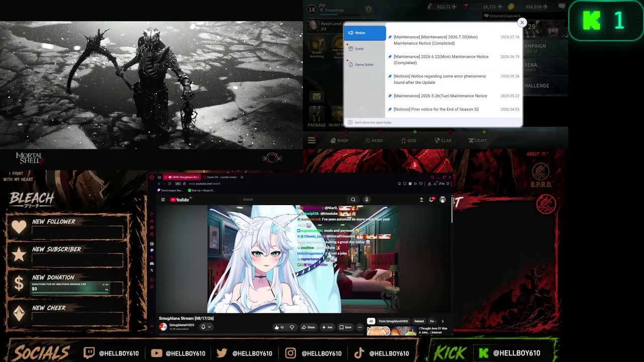
Task: Open a new browser tab
Action: point(242,177)
